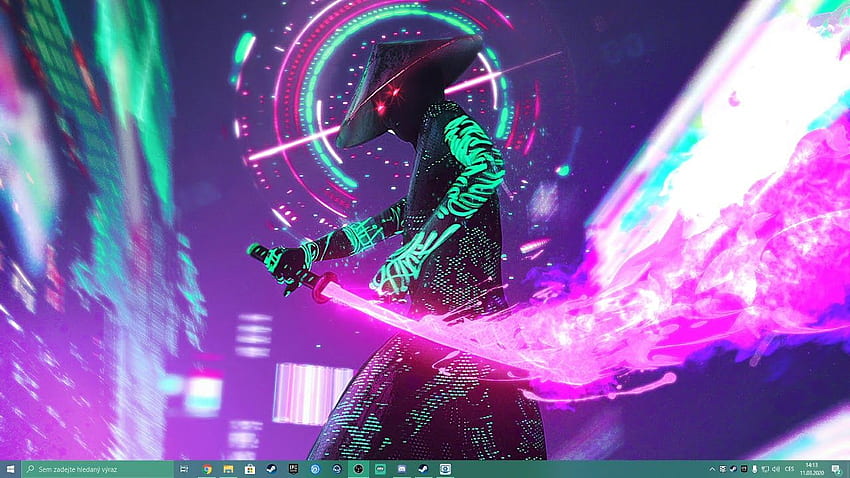This screenshot has height=478, width=850.
Task: Open the clock and calendar flyout
Action: coord(812,469)
